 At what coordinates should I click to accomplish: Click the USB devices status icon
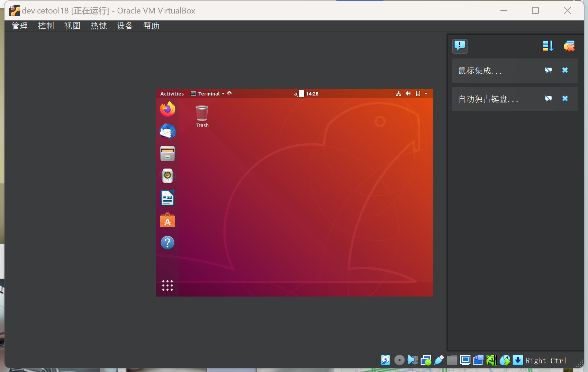pyautogui.click(x=439, y=360)
